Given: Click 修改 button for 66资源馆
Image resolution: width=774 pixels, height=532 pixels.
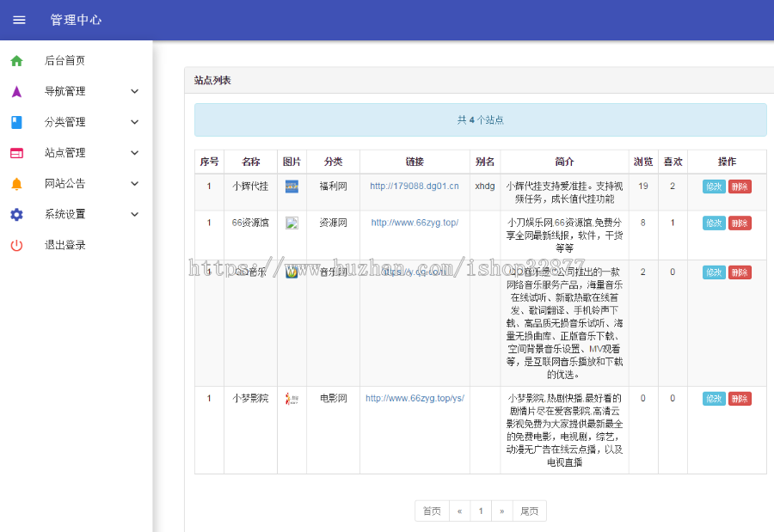Looking at the screenshot, I should point(714,223).
